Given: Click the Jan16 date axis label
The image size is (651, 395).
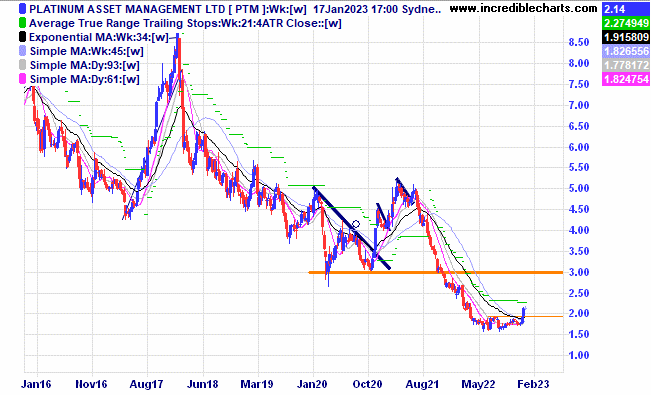Looking at the screenshot, I should 36,384.
